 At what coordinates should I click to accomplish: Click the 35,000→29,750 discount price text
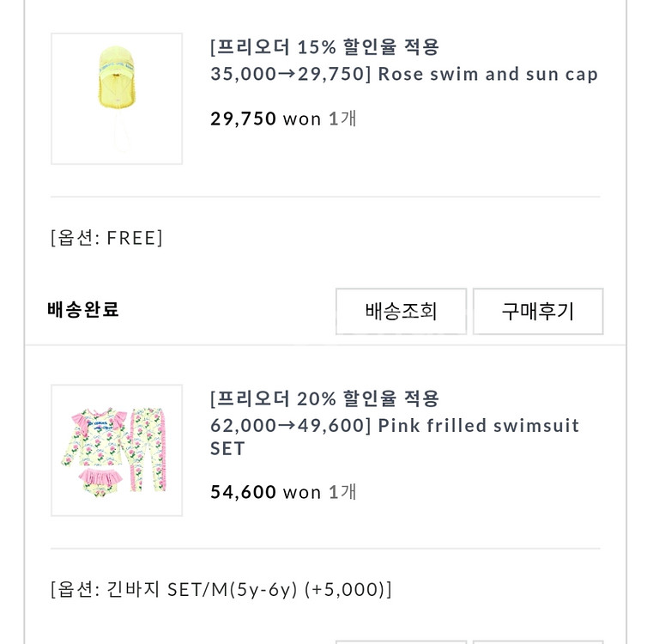pyautogui.click(x=291, y=74)
